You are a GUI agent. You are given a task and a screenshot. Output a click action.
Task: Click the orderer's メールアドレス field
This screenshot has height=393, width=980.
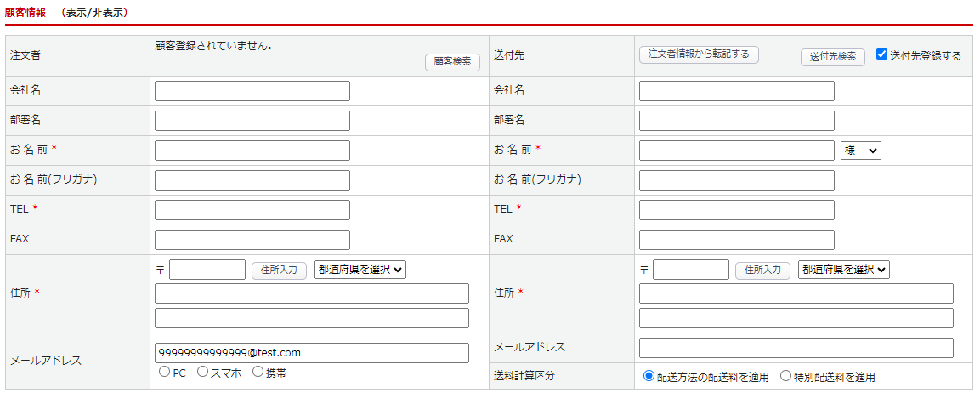click(311, 353)
